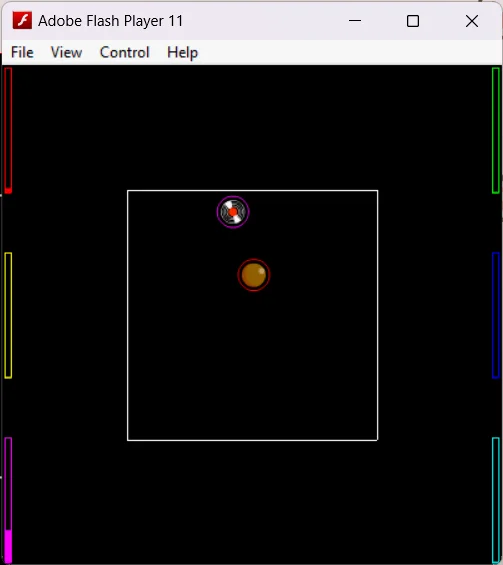Click the yellow vertical gauge bar
Screen dimensions: 503x565
[8, 315]
